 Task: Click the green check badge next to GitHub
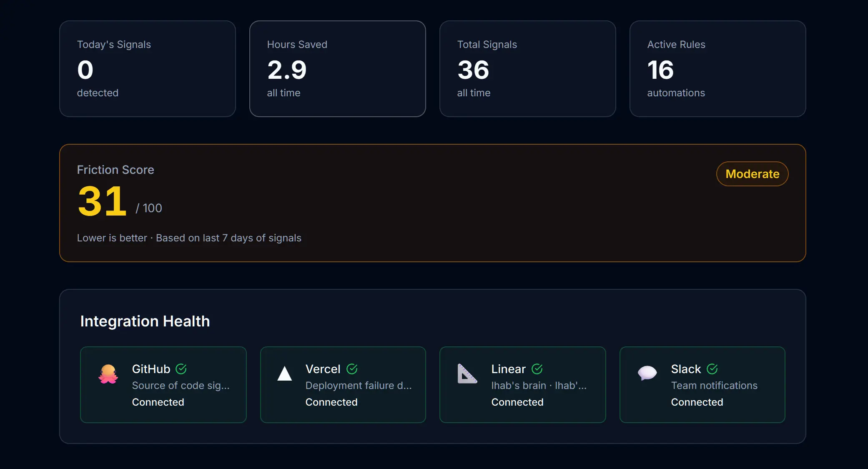tap(181, 369)
